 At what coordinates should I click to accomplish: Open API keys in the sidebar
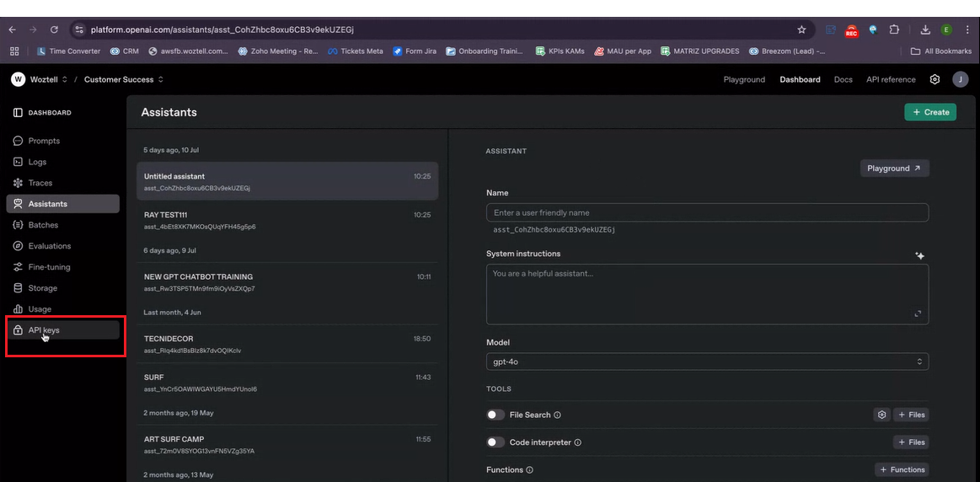point(62,330)
